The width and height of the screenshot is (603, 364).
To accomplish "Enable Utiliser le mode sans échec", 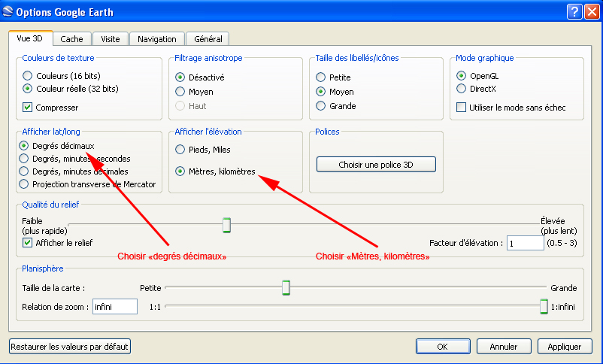I will (x=461, y=107).
